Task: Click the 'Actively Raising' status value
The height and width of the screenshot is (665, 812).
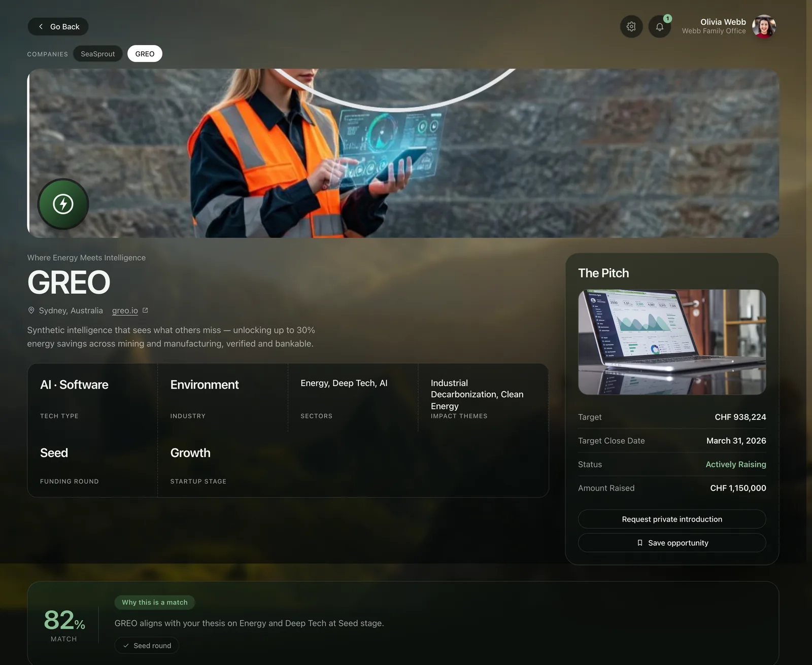Action: click(x=736, y=464)
